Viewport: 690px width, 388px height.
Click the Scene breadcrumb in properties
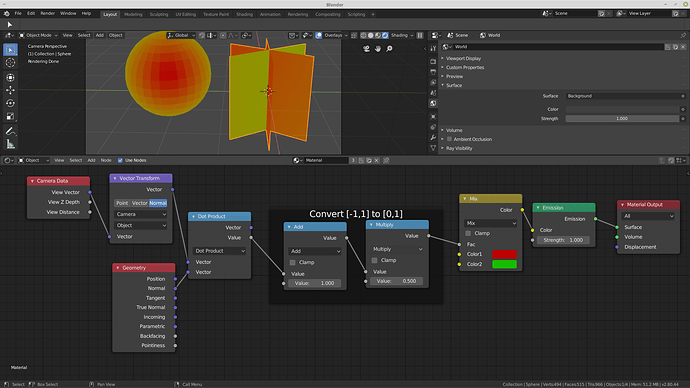(458, 35)
